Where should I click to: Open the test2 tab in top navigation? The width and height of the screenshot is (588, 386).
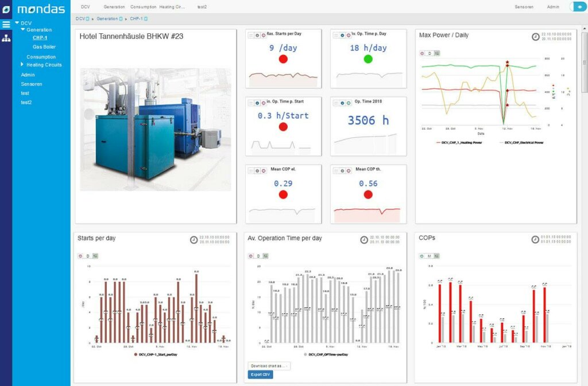(x=202, y=7)
